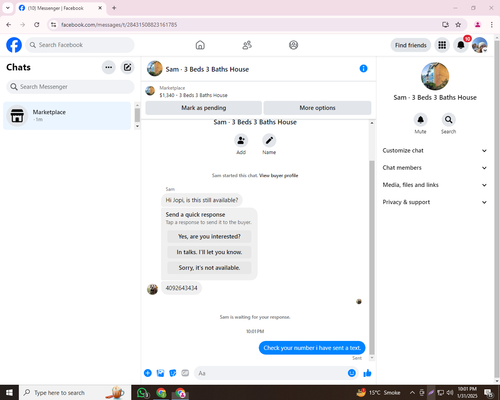Open Chrome three-dot menu
500x400 pixels.
click(491, 25)
